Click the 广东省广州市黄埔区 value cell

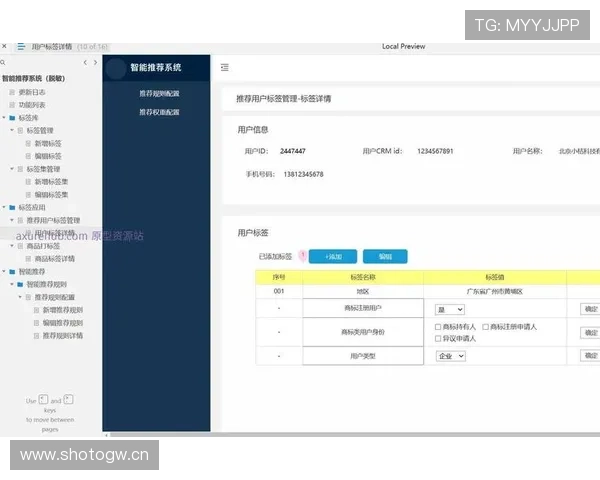495,292
